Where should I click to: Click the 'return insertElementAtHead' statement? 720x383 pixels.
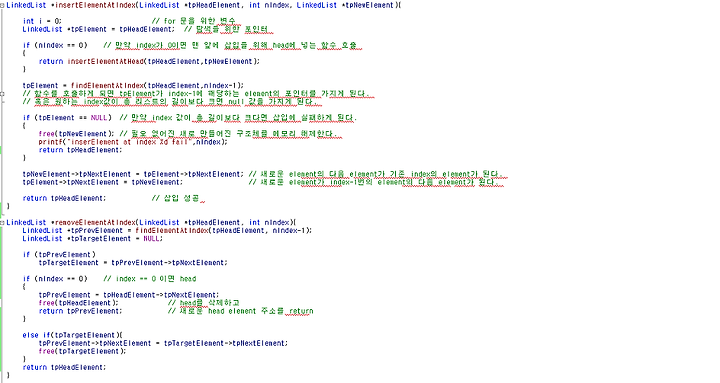pos(149,62)
